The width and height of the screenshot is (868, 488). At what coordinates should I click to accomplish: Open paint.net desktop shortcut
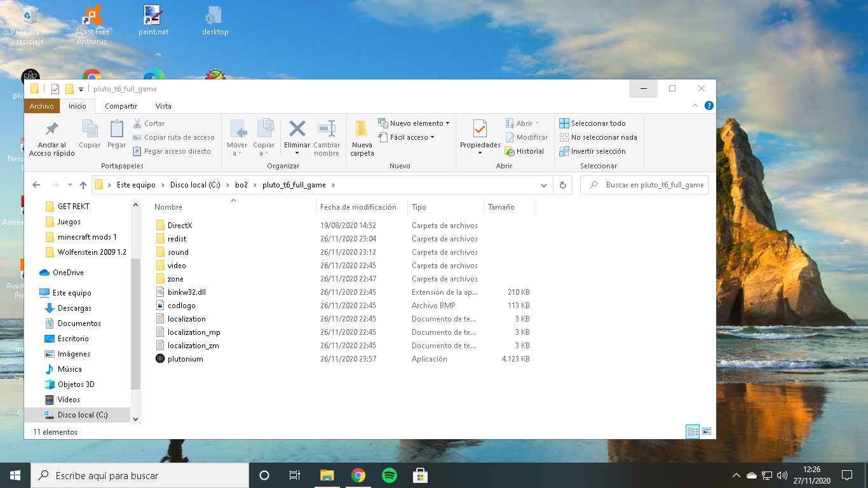tap(153, 20)
